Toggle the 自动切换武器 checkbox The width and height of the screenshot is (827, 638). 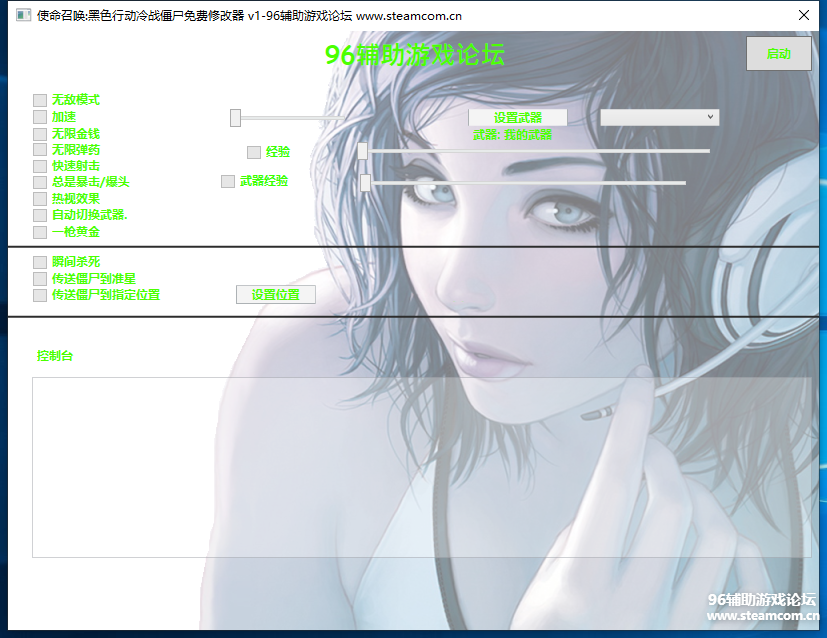40,215
